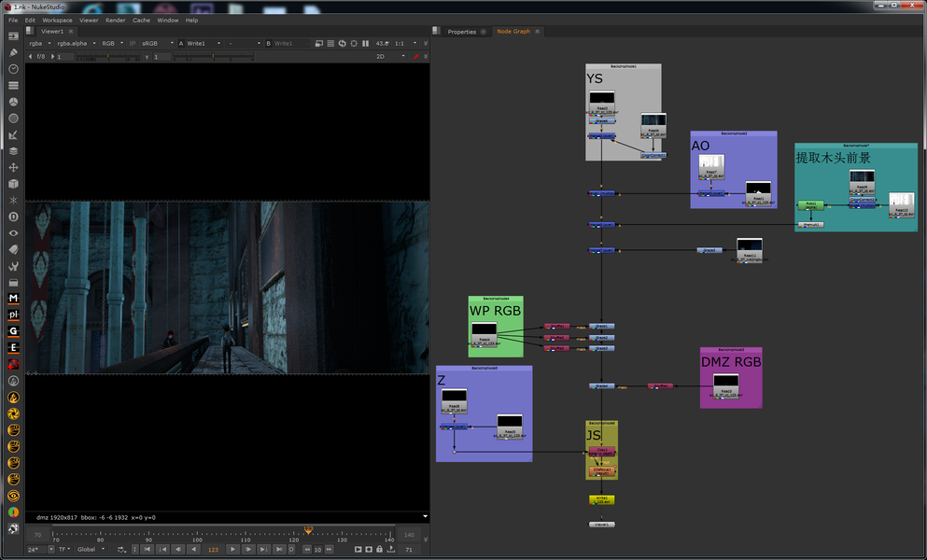Open the Views nodes eye icon
This screenshot has height=560, width=927.
(13, 233)
